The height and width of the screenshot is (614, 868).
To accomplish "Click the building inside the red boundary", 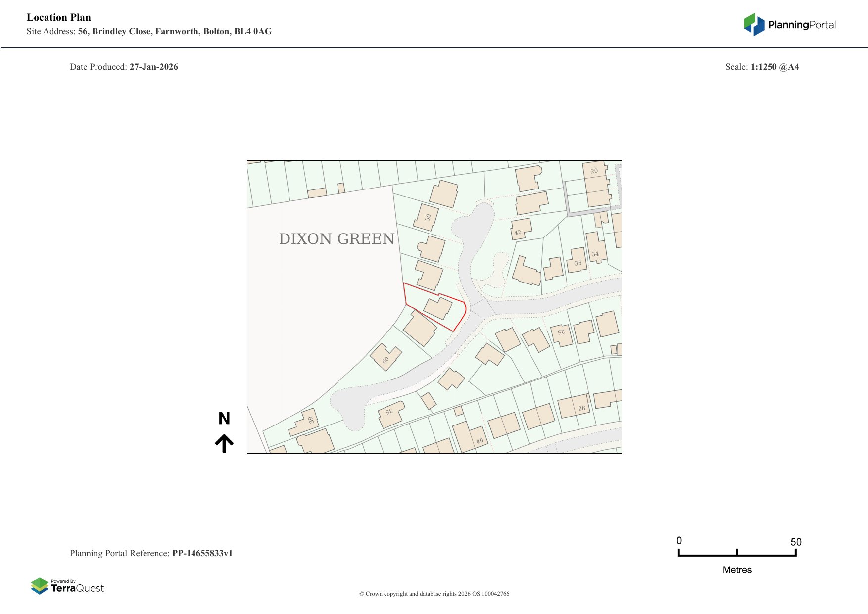I will coord(438,308).
